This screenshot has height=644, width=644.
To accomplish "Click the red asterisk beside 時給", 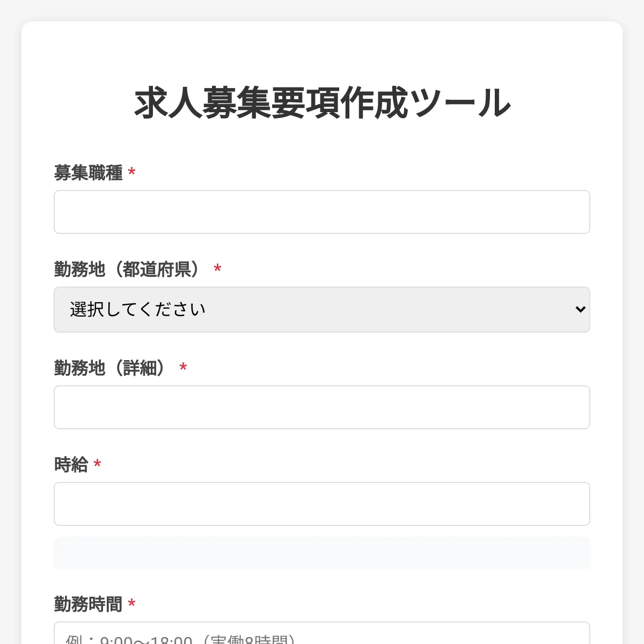I will click(97, 464).
